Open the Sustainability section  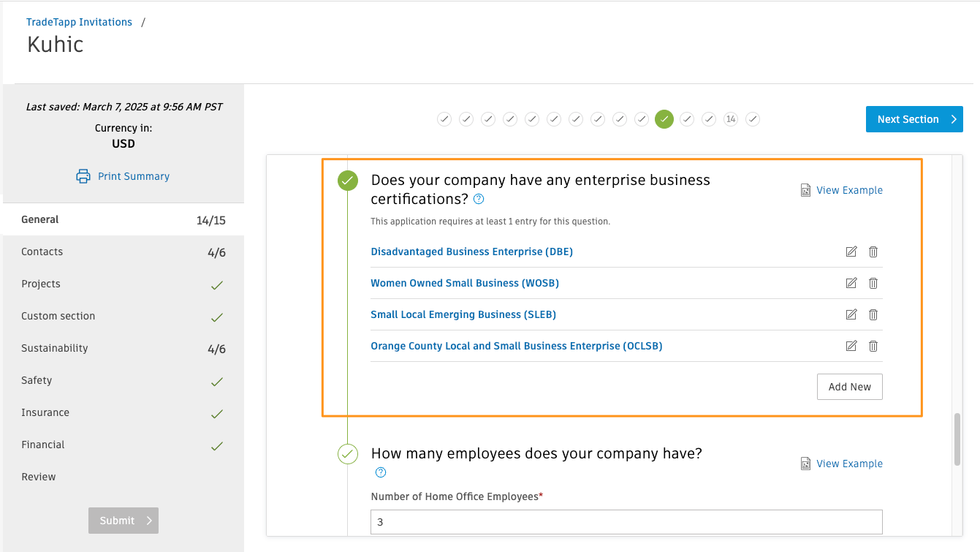click(x=55, y=348)
